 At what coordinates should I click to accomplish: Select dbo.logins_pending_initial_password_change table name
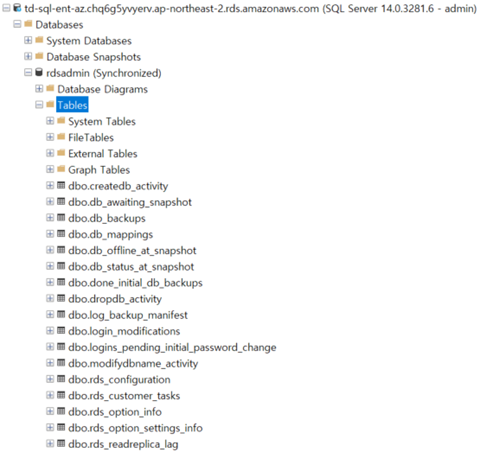(x=172, y=347)
